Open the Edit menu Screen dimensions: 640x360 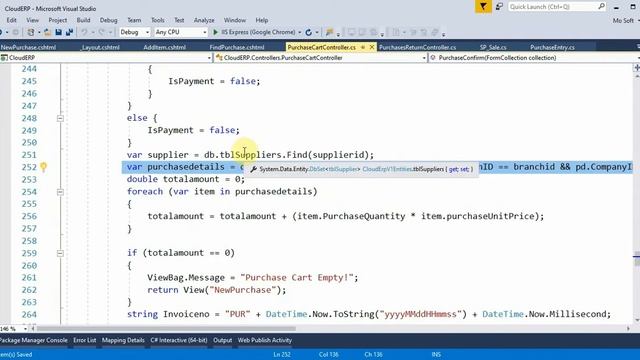click(11, 20)
